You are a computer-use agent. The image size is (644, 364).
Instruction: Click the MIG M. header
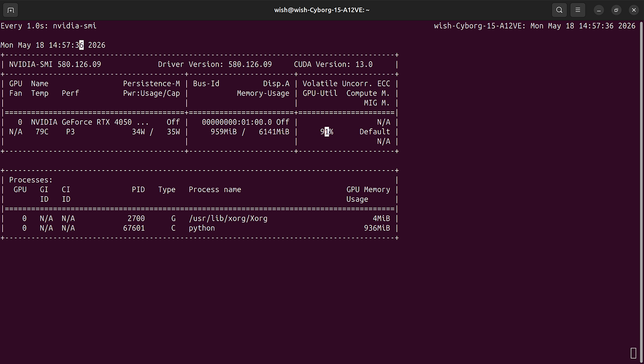click(377, 103)
